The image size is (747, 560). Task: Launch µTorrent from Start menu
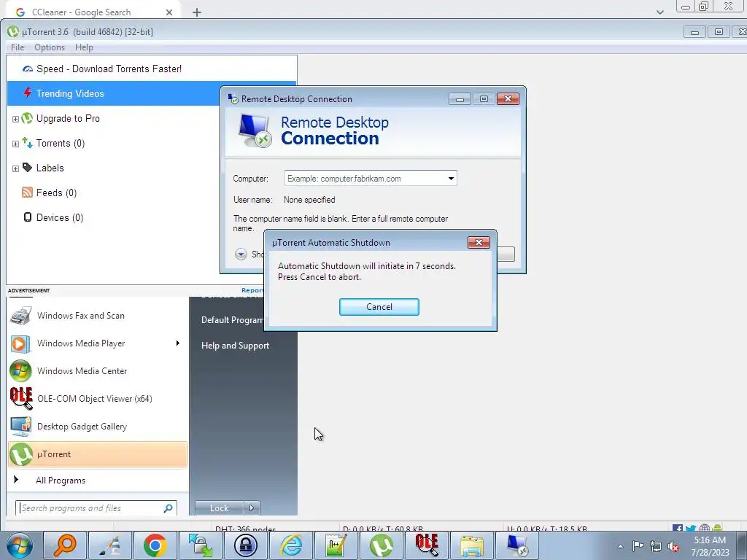point(98,454)
